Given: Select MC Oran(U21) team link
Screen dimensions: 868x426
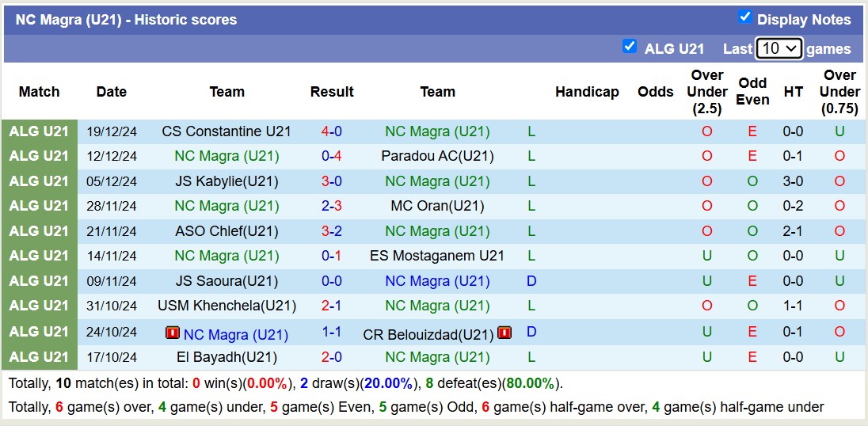Looking at the screenshot, I should [x=437, y=206].
